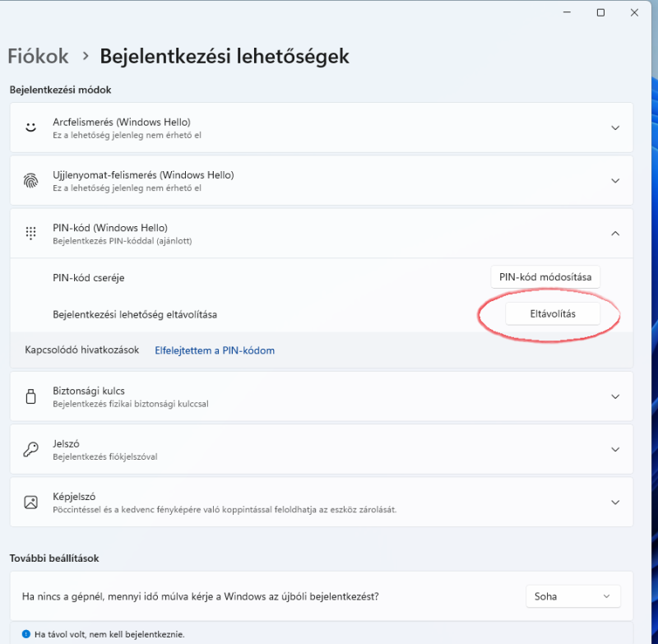Maximize the Settings window

pyautogui.click(x=600, y=12)
